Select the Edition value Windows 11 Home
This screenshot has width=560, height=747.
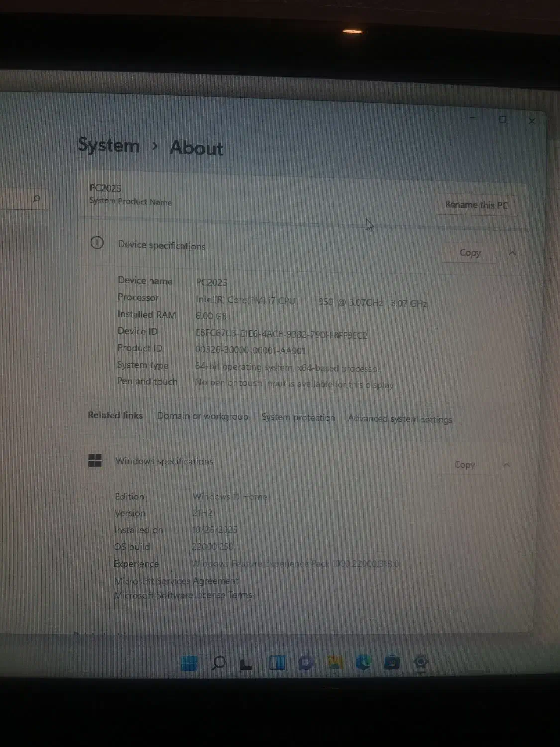(229, 496)
